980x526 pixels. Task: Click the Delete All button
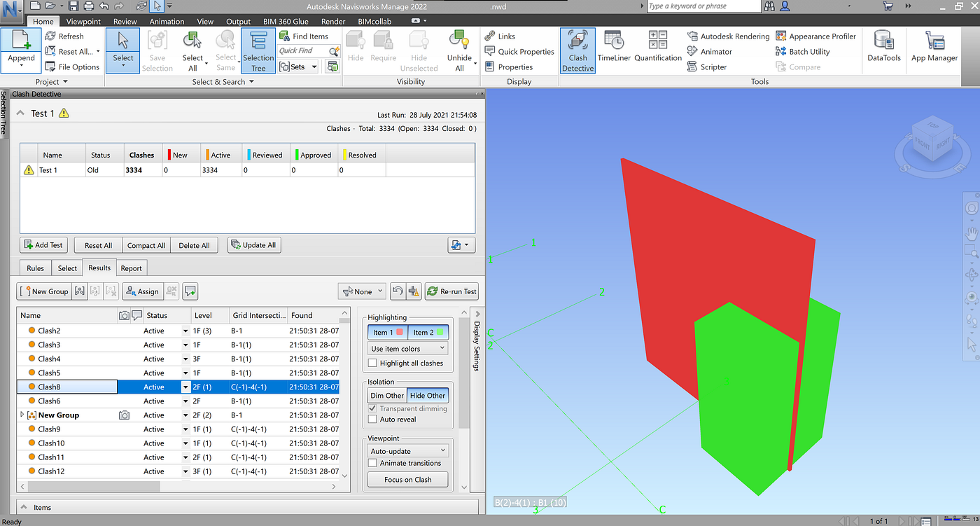point(194,245)
